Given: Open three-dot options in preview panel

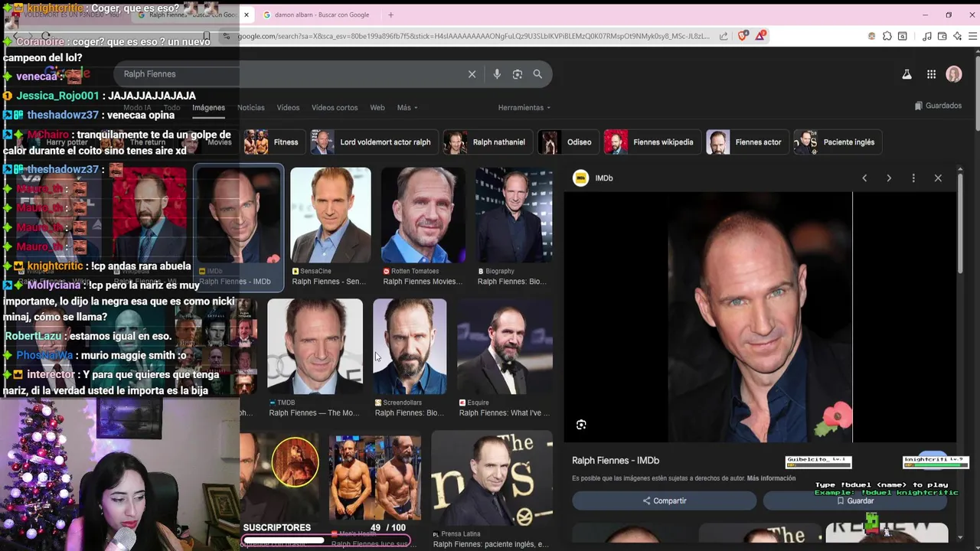Looking at the screenshot, I should click(913, 178).
